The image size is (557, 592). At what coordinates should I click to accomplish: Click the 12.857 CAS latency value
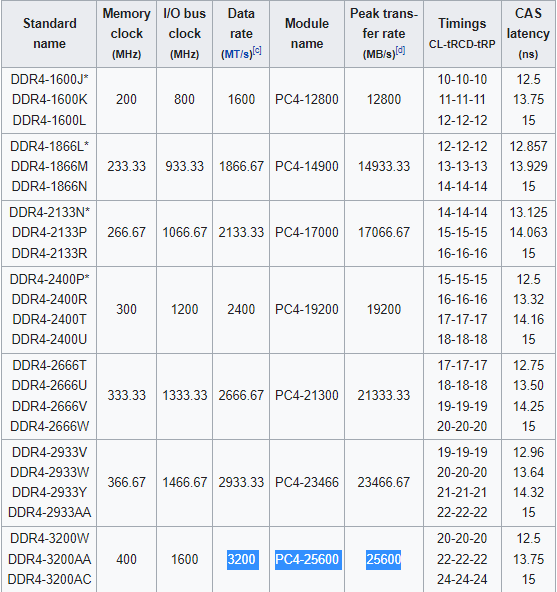(x=528, y=146)
